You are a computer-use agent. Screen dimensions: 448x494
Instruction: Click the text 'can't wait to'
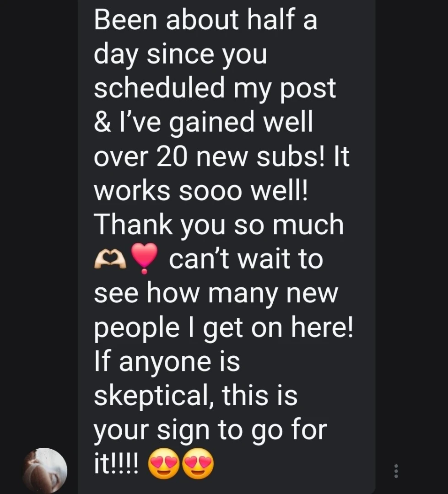coord(246,260)
